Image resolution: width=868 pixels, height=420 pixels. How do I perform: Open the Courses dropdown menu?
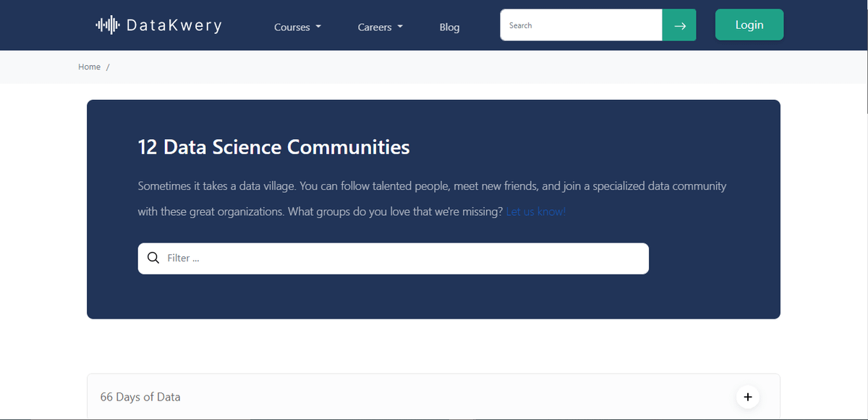[292, 28]
